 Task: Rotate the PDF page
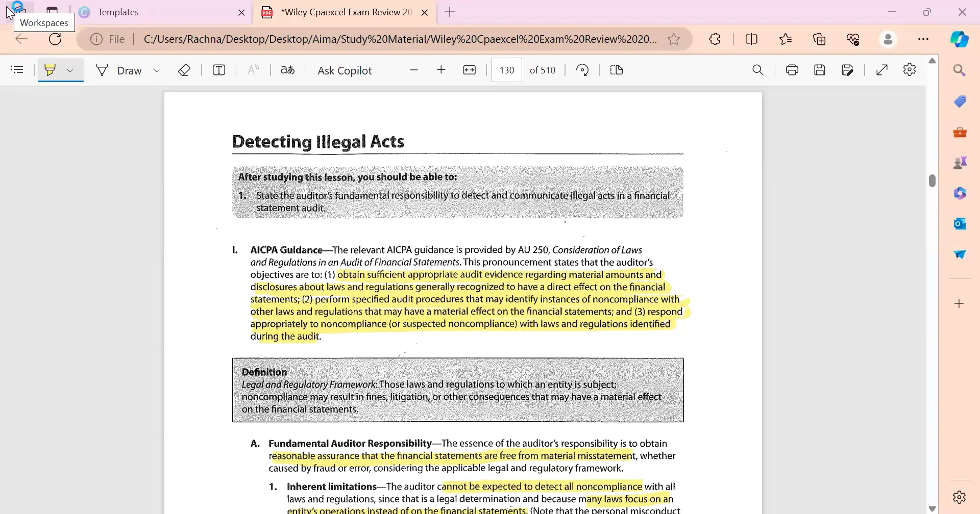pyautogui.click(x=582, y=70)
